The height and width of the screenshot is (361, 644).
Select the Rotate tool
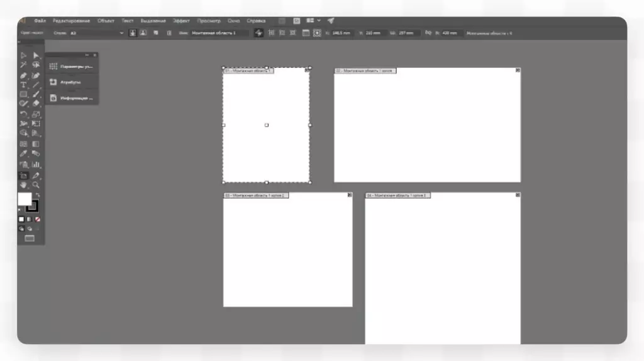[x=23, y=114]
